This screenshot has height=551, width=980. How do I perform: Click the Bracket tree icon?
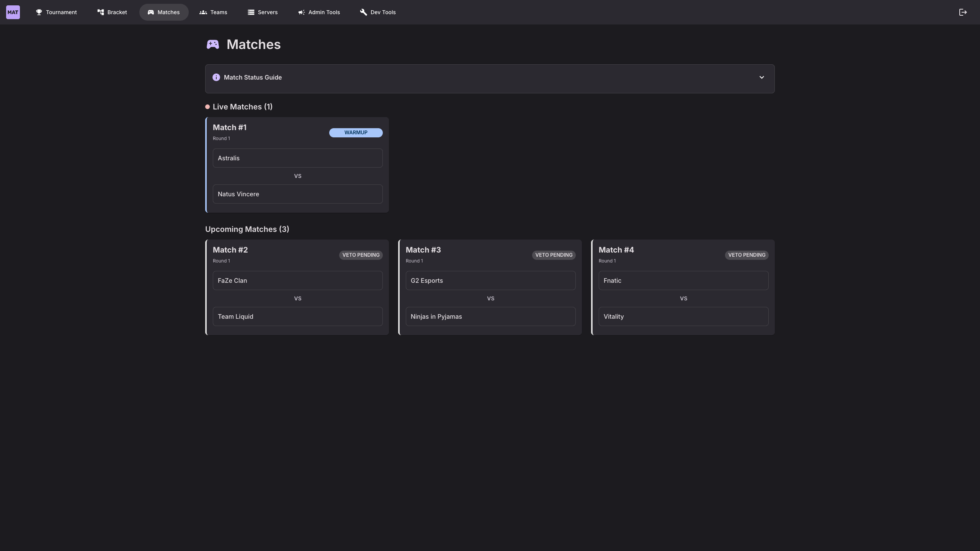[x=101, y=12]
